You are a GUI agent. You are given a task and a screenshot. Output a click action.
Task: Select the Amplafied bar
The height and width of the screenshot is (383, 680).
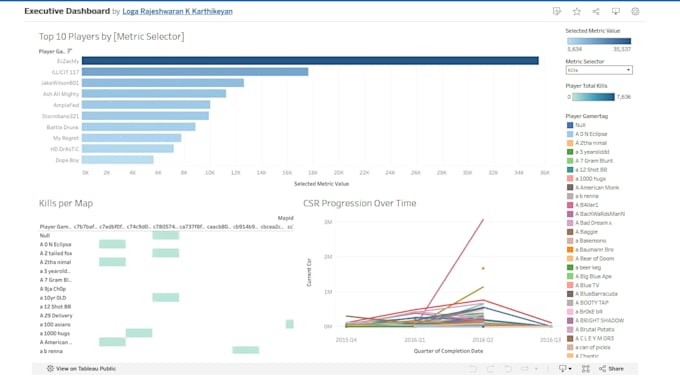(x=146, y=105)
